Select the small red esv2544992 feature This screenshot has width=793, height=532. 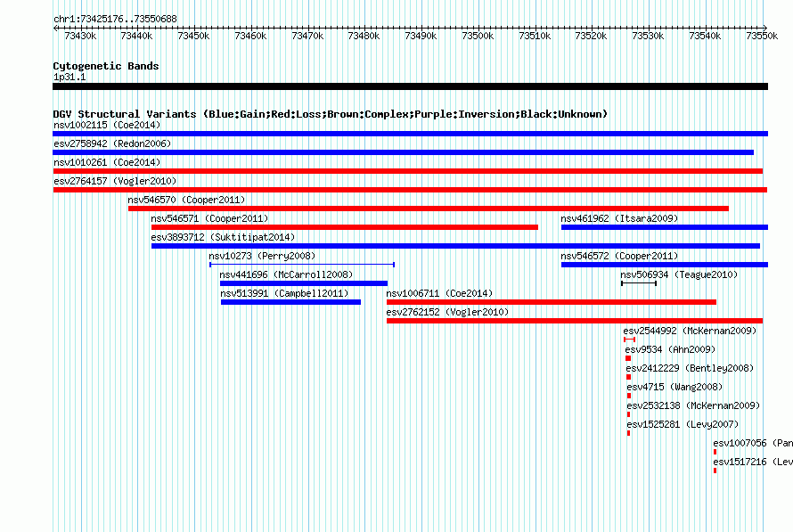(629, 340)
